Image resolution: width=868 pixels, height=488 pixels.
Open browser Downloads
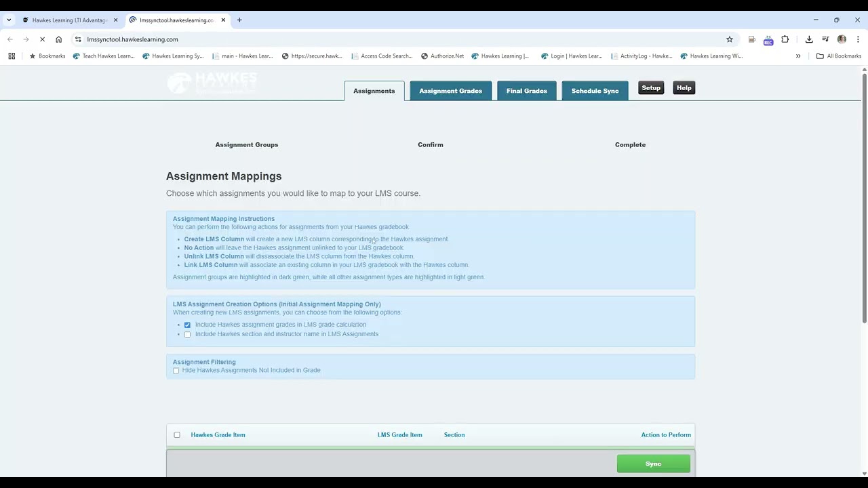[x=809, y=39]
